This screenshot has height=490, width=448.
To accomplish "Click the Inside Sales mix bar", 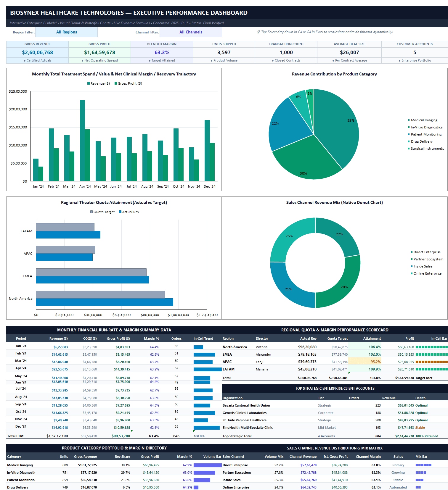I will (419, 480).
